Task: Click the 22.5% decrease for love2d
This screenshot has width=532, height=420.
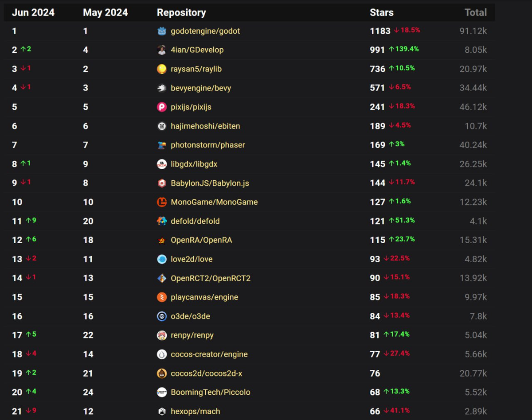Action: point(397,258)
